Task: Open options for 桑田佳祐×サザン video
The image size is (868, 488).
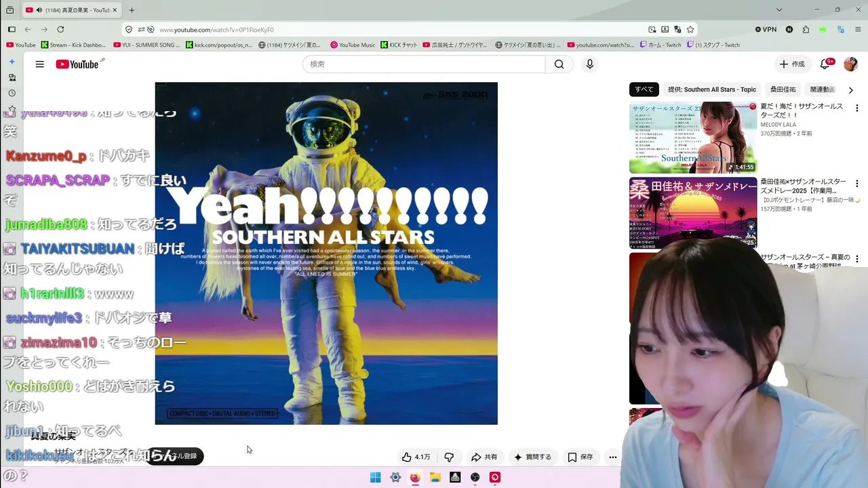Action: click(x=856, y=184)
